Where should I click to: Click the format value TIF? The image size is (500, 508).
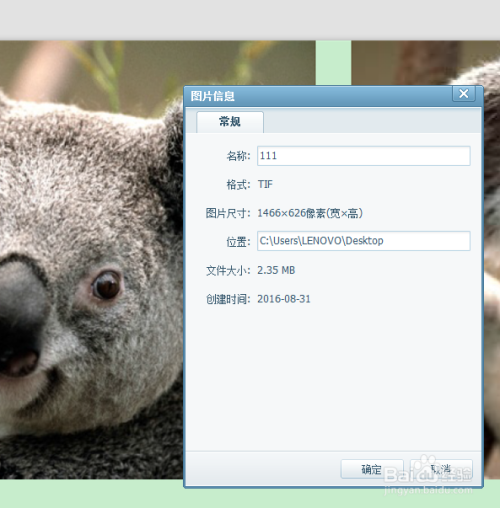point(265,184)
